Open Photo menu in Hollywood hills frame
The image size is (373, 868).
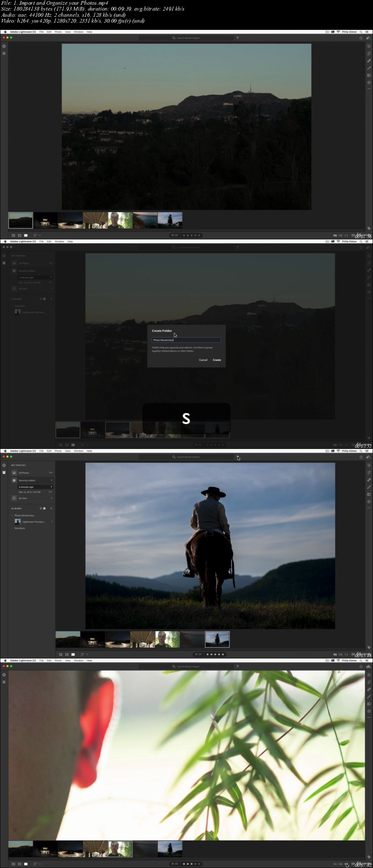pos(58,32)
